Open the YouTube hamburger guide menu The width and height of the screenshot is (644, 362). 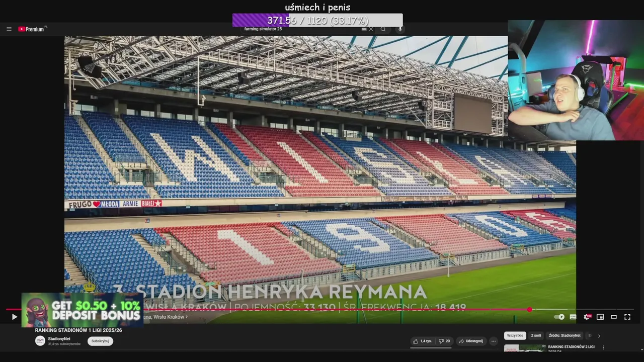9,29
